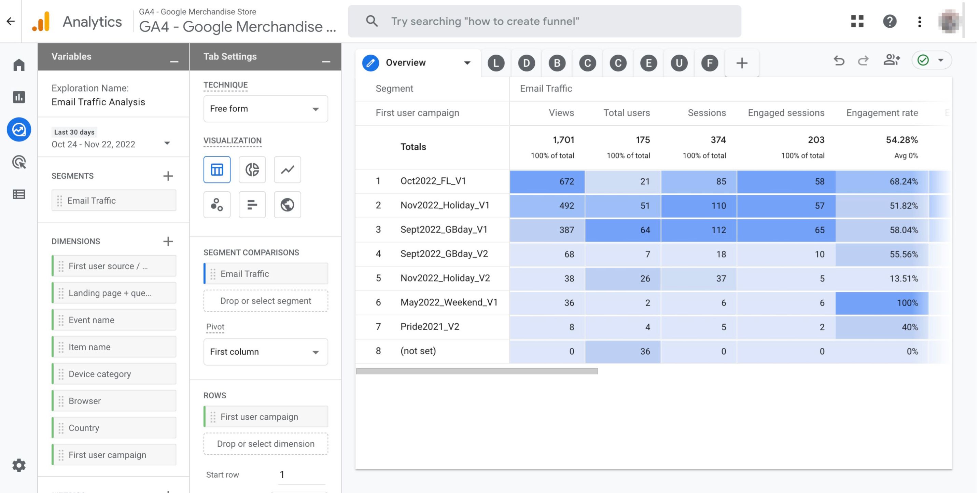Click the scatter plot visualization icon

pos(217,204)
